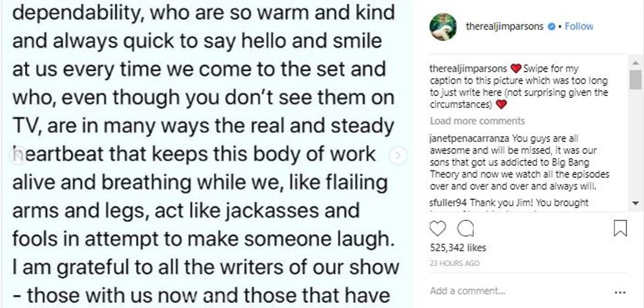Like the post with the heart icon
Screen dimensions: 644x308
tap(438, 228)
